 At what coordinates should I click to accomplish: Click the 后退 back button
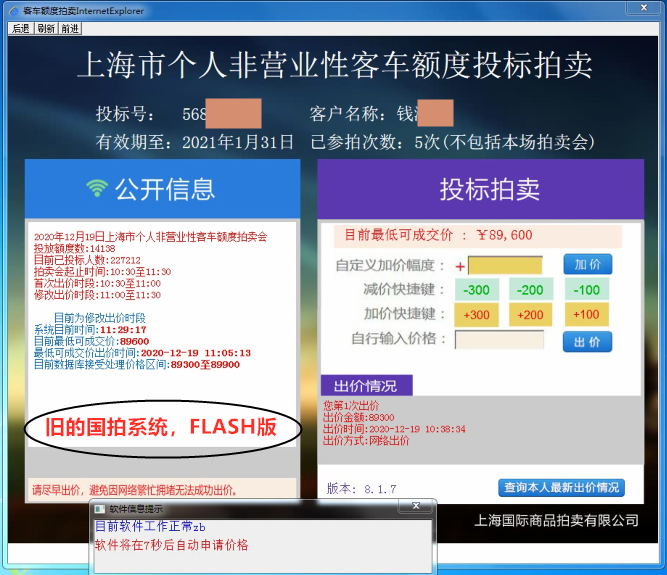tap(21, 28)
